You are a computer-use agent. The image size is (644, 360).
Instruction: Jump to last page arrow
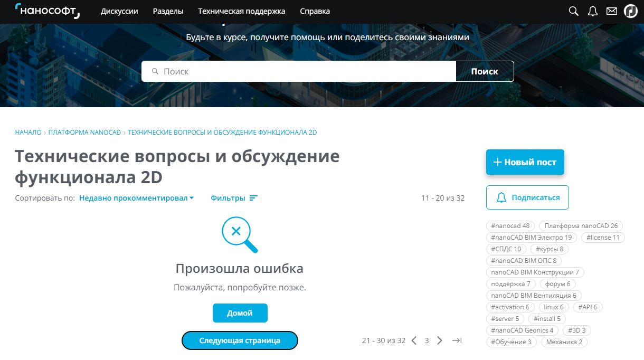(x=457, y=340)
